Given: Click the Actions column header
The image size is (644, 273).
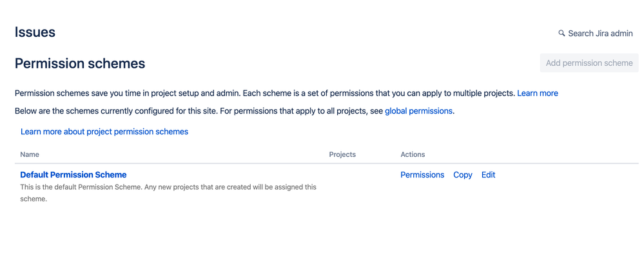Looking at the screenshot, I should (x=413, y=155).
